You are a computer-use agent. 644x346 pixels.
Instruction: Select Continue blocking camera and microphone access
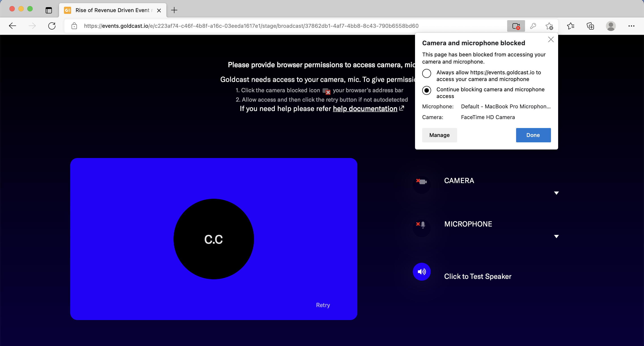[x=426, y=91]
